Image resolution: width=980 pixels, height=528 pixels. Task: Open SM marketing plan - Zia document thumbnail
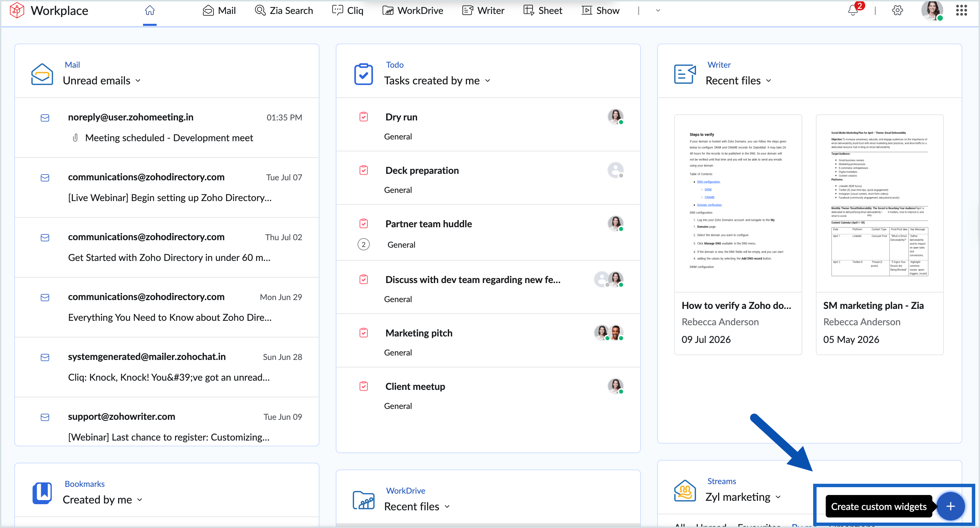[879, 203]
